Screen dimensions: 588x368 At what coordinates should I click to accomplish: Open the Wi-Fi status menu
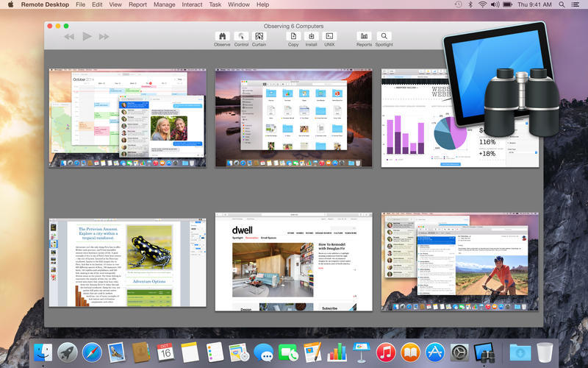(x=483, y=4)
